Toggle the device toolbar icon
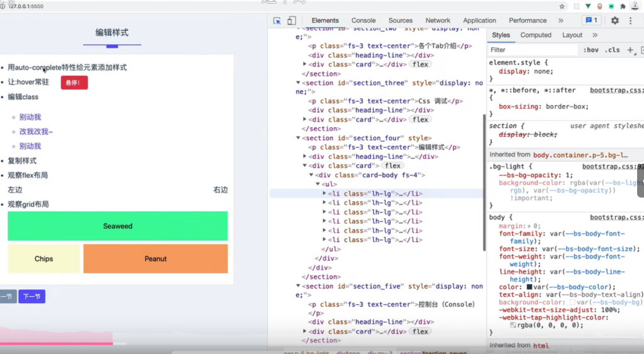The width and height of the screenshot is (644, 354). (292, 21)
